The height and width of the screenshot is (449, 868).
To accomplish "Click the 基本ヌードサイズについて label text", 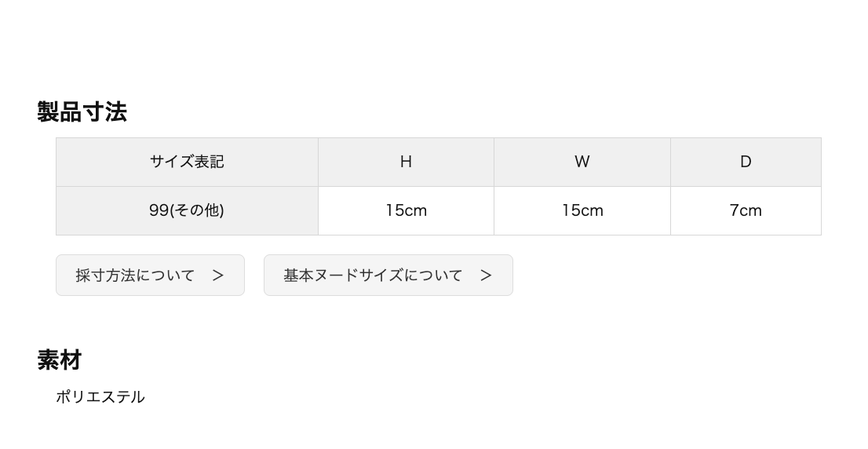I will tap(373, 276).
